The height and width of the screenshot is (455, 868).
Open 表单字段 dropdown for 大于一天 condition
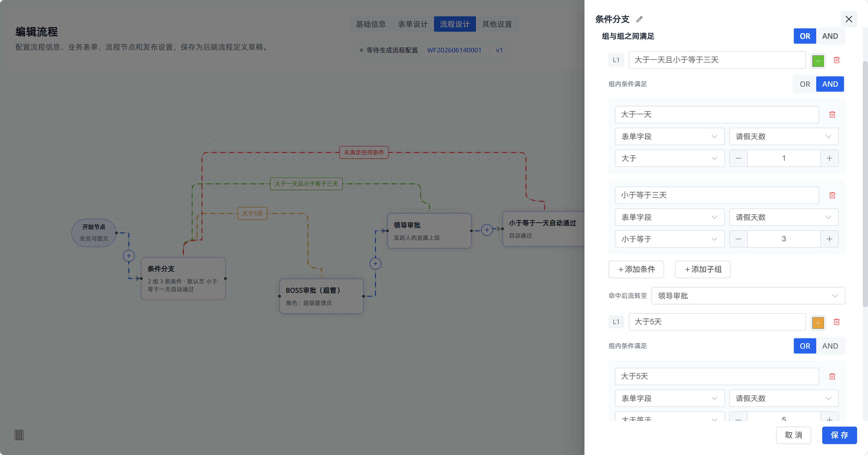pos(670,136)
